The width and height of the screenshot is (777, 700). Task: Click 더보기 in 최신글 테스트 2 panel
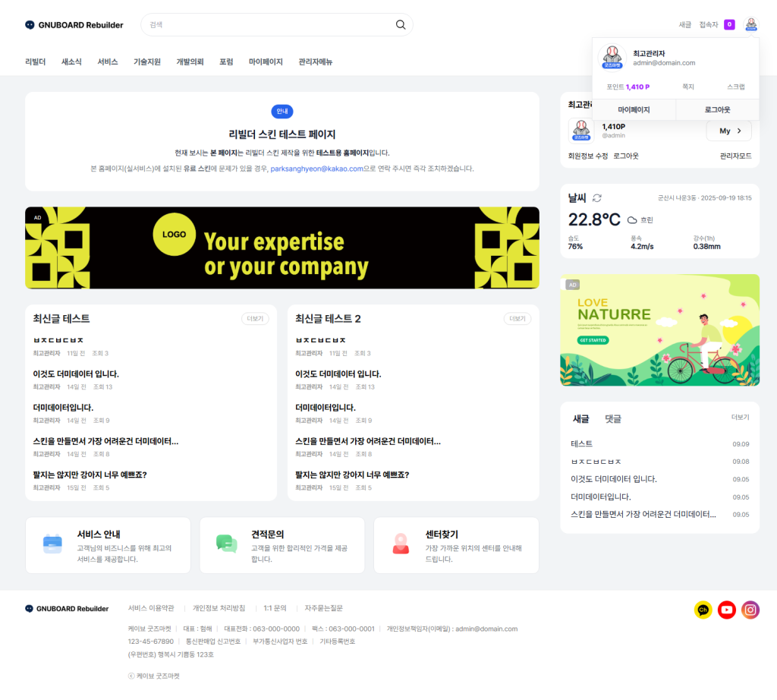[517, 319]
